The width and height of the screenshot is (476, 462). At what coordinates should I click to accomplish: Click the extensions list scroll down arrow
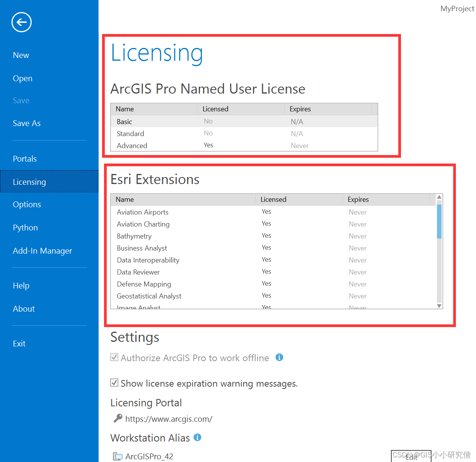point(439,305)
